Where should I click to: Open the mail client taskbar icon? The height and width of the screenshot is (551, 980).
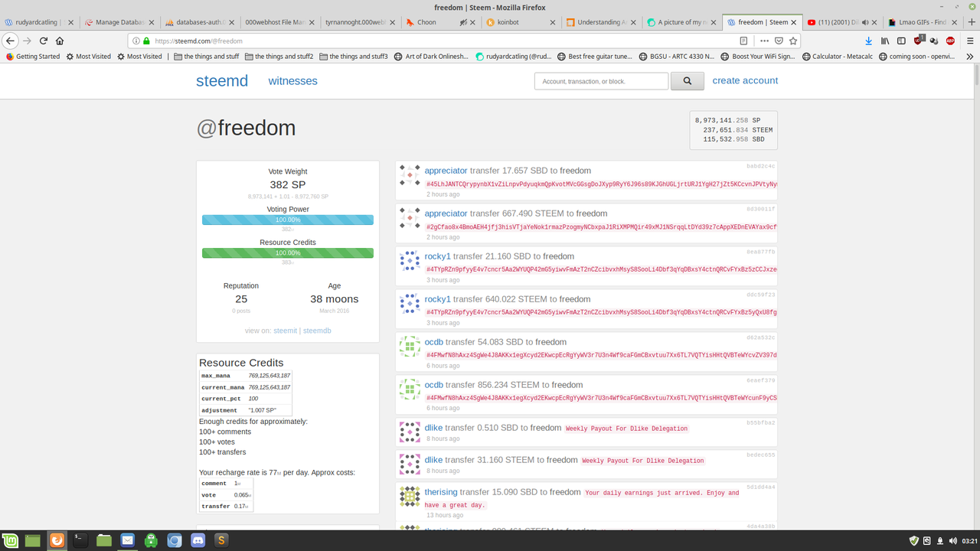click(127, 540)
